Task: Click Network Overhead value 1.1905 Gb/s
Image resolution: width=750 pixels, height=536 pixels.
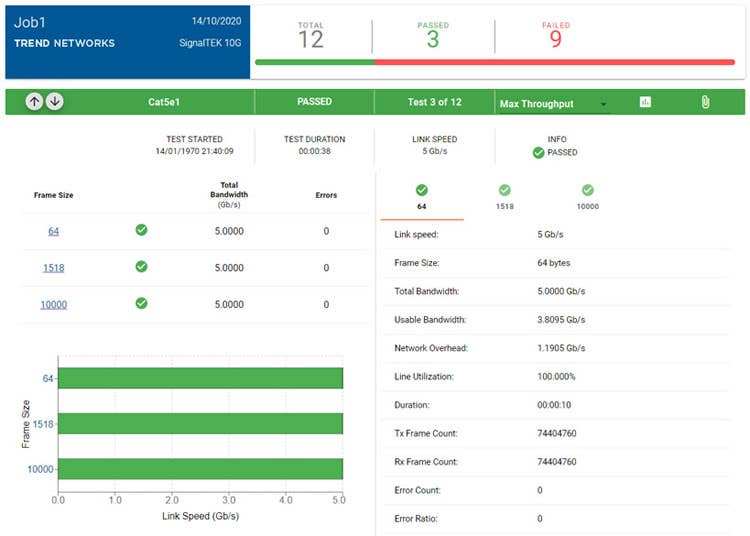Action: coord(561,348)
